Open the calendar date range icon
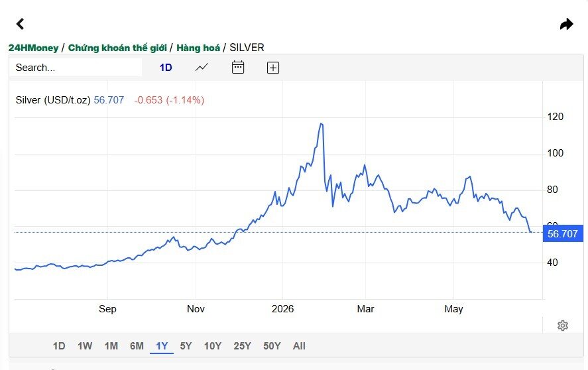 [x=238, y=67]
